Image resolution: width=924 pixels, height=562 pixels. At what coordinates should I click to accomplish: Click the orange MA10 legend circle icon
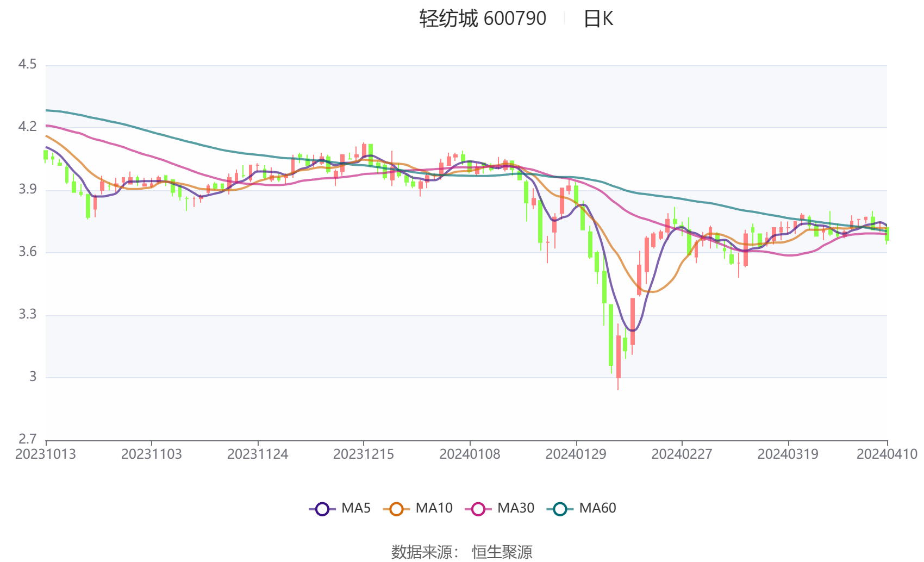[396, 509]
